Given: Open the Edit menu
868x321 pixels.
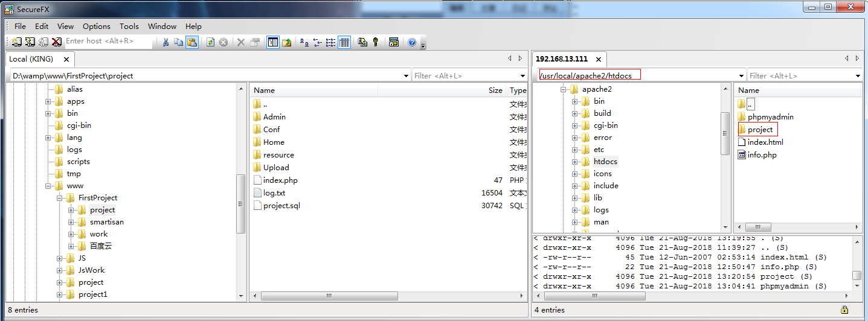Looking at the screenshot, I should 42,26.
